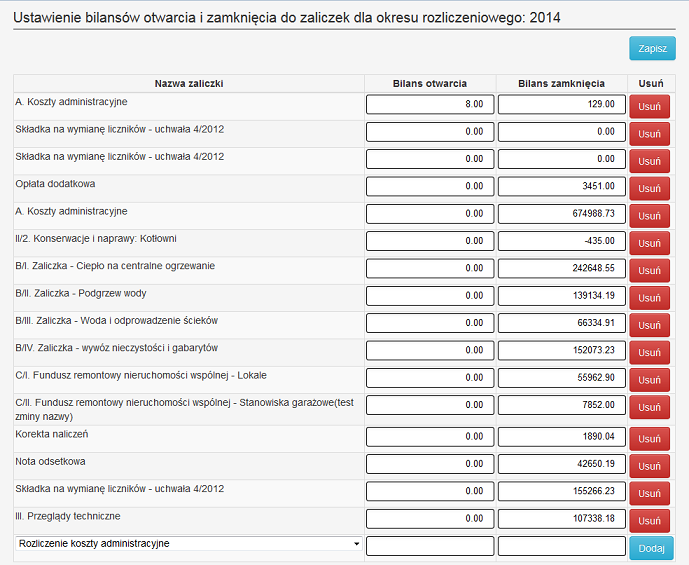Click the Bilans otwarcia column header
Viewport: 689px width, 565px height.
(x=430, y=83)
